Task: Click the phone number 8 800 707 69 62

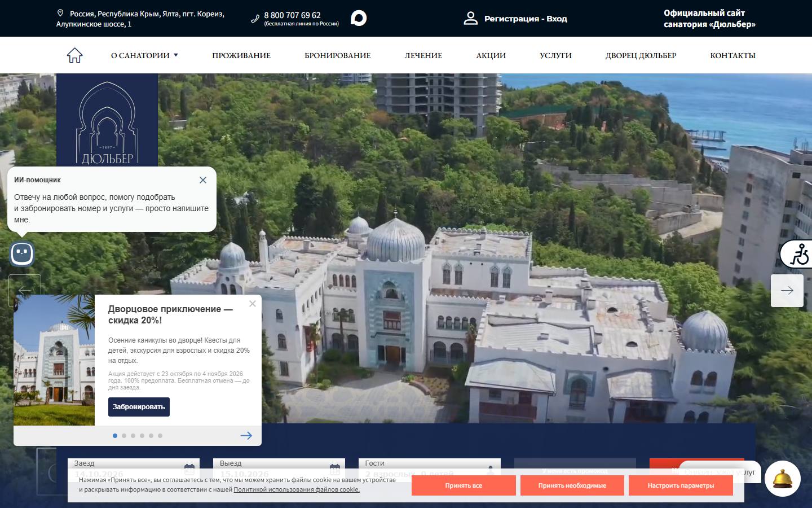Action: point(292,15)
